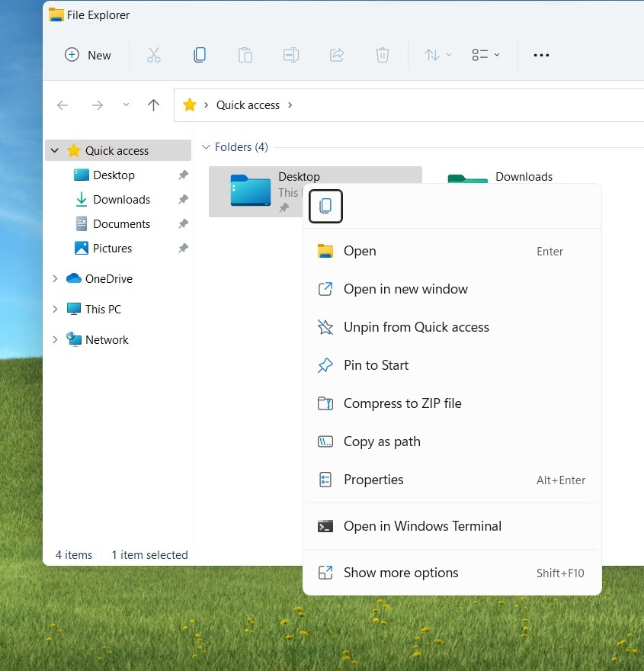Click the Paste clipboard icon in toolbar

tap(245, 55)
